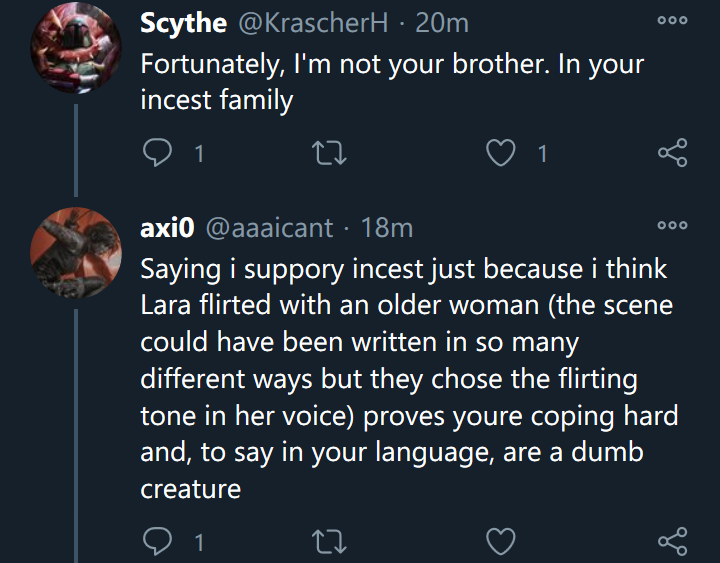
Task: Open the 18m timestamp permalink
Action: 387,228
